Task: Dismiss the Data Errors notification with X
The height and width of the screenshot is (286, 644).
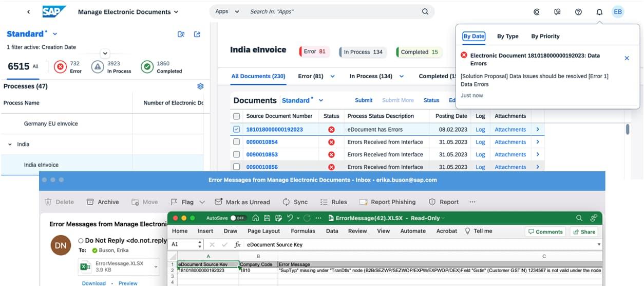Action: click(627, 58)
